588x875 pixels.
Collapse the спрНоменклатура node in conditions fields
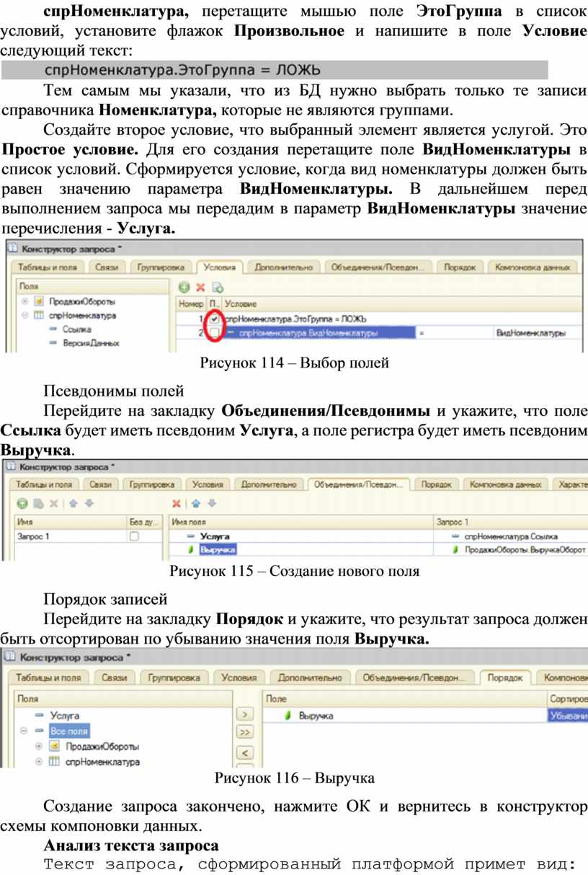tap(25, 315)
